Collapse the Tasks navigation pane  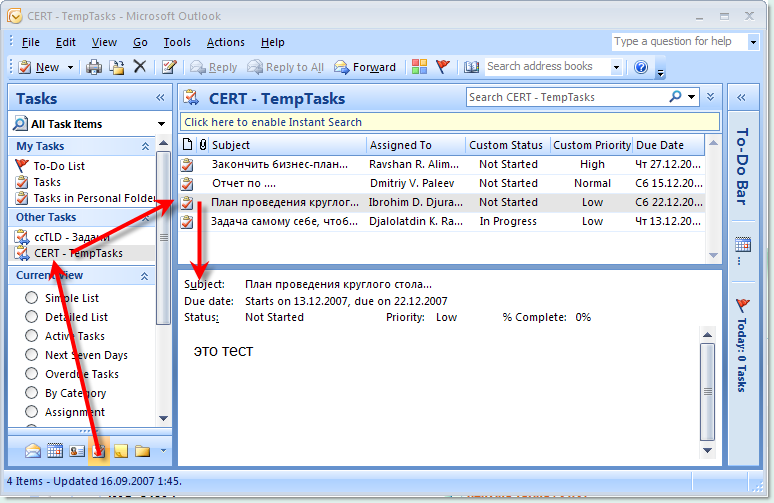click(160, 98)
